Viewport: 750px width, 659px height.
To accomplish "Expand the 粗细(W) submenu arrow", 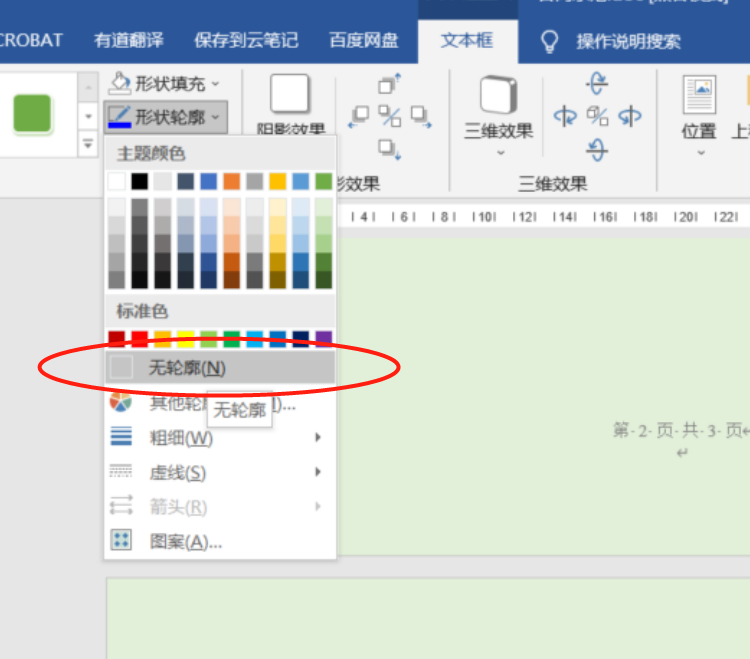I will tap(318, 437).
